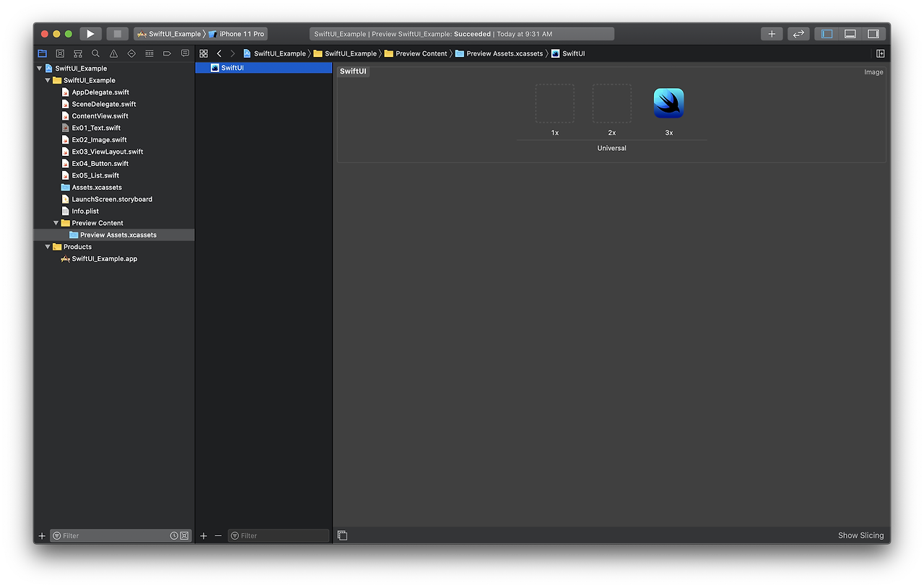Open Info.plist

click(85, 211)
